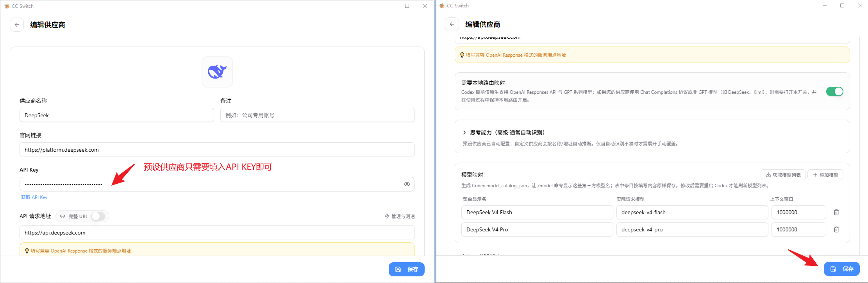Click the link icon beside 完整 URL
Viewport: 868px width, 283px height.
click(x=63, y=216)
